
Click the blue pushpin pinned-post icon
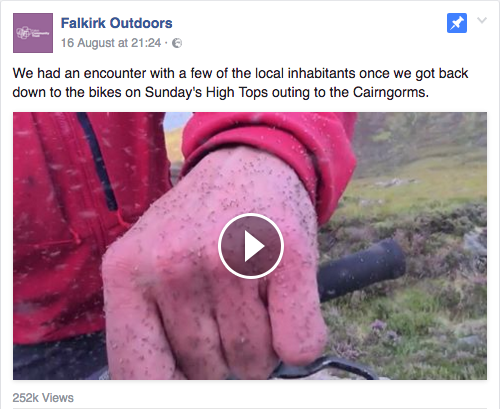coord(457,23)
